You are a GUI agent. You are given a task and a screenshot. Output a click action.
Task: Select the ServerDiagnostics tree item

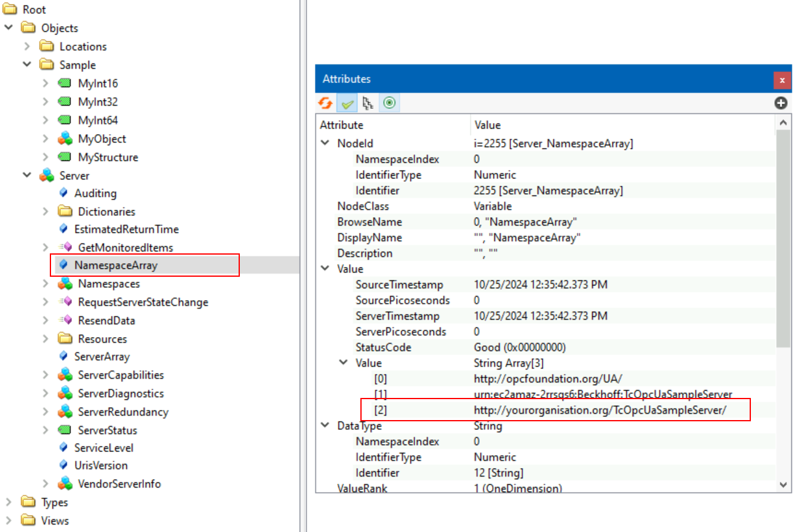(121, 394)
